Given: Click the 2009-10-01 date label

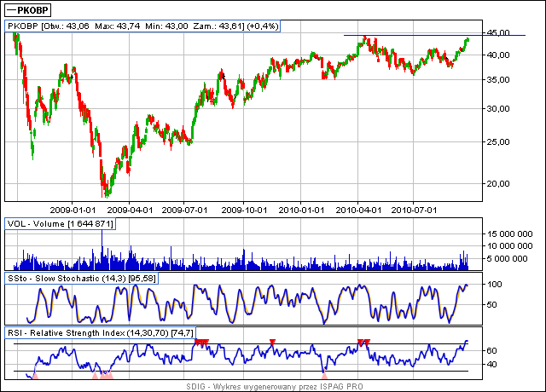Looking at the screenshot, I should tap(244, 210).
